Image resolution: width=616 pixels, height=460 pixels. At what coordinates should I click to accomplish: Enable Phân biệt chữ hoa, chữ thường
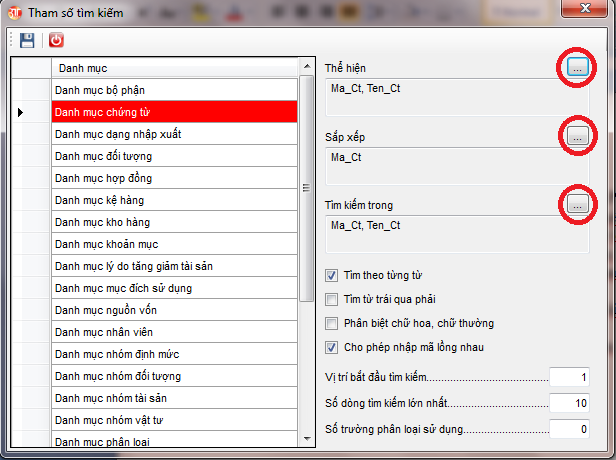tap(333, 323)
